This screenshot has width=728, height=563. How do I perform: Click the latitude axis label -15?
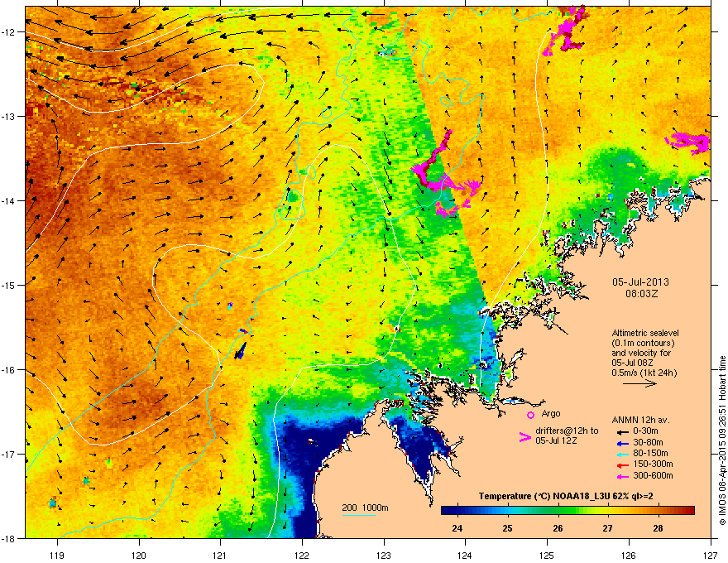(9, 285)
